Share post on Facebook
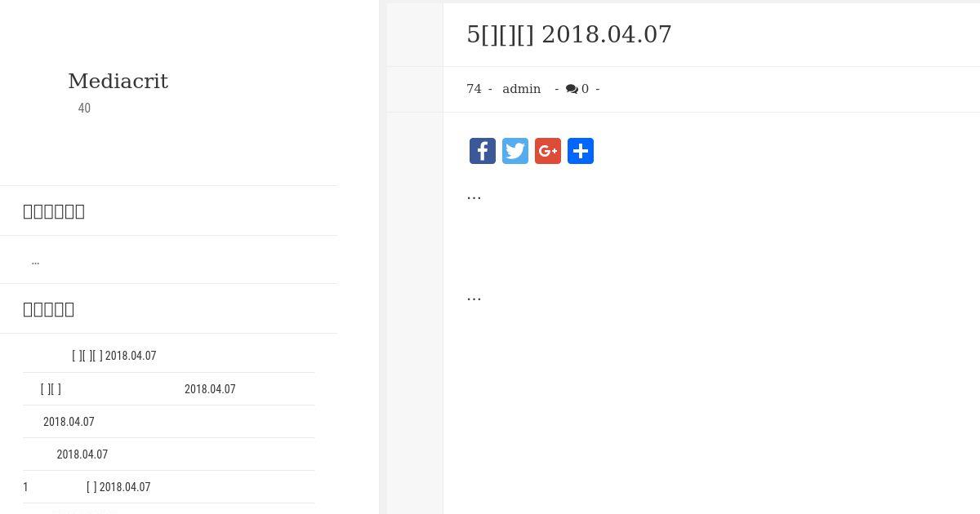Image resolution: width=980 pixels, height=514 pixels. 483,151
